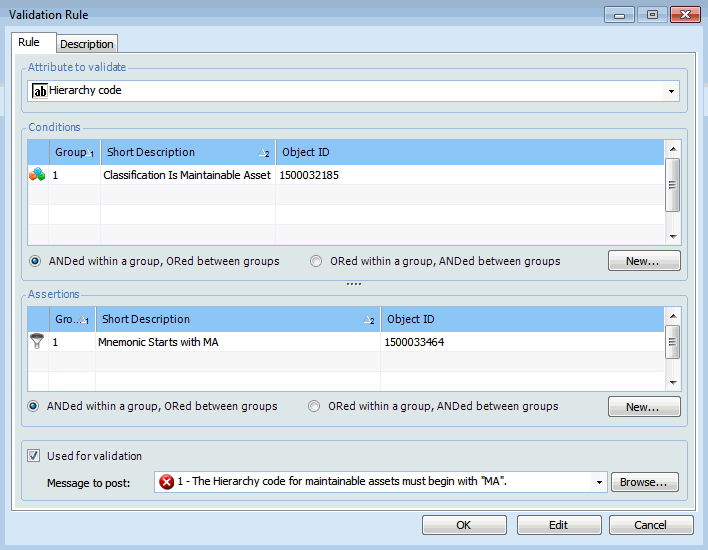Select Assertions 'ORed within a group' radio
708x550 pixels.
pyautogui.click(x=316, y=407)
